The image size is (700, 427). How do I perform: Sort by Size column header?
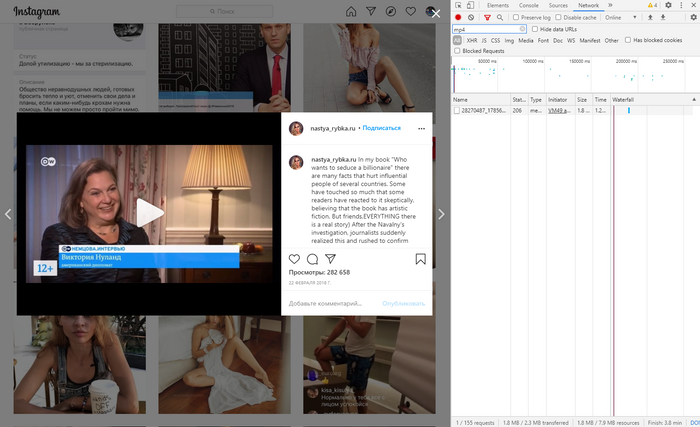click(x=582, y=100)
